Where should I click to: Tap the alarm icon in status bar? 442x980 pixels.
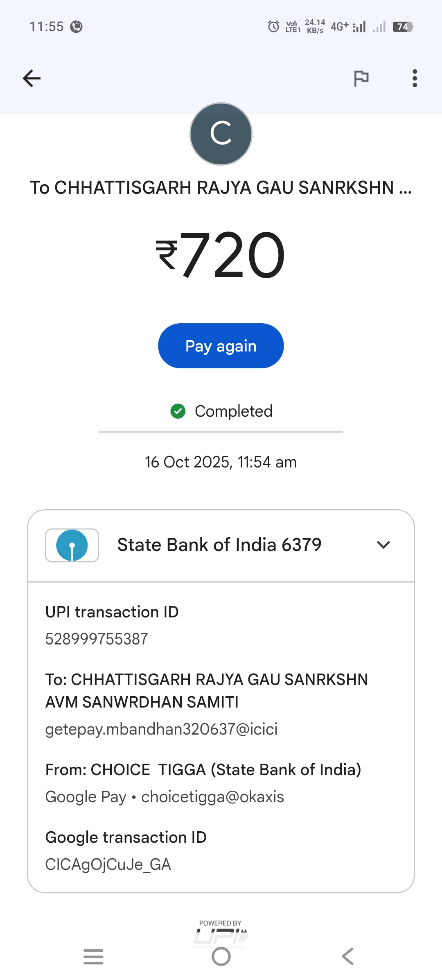[x=273, y=27]
